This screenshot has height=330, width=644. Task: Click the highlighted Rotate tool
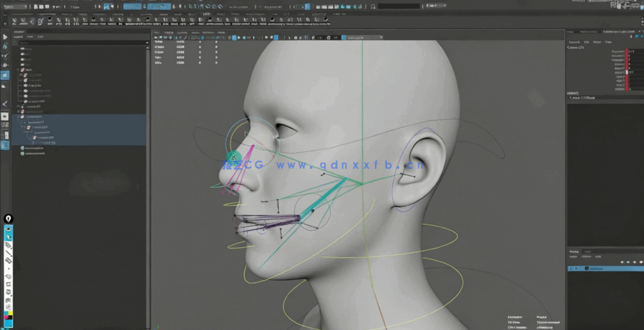5,76
